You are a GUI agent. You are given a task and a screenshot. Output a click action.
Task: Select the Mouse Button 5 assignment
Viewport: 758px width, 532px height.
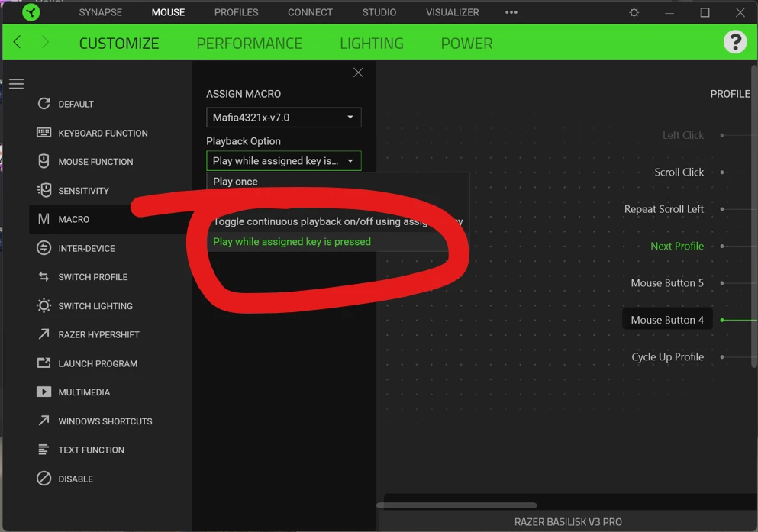pyautogui.click(x=667, y=283)
